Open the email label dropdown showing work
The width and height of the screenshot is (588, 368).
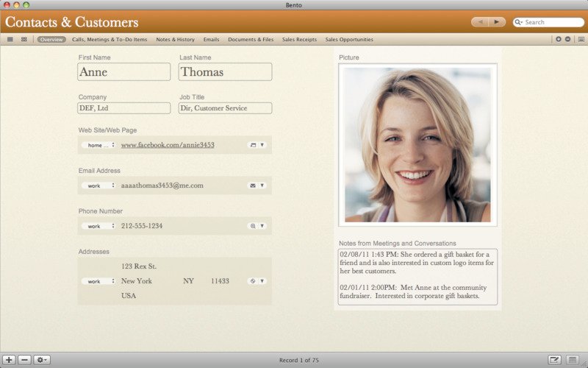(98, 185)
